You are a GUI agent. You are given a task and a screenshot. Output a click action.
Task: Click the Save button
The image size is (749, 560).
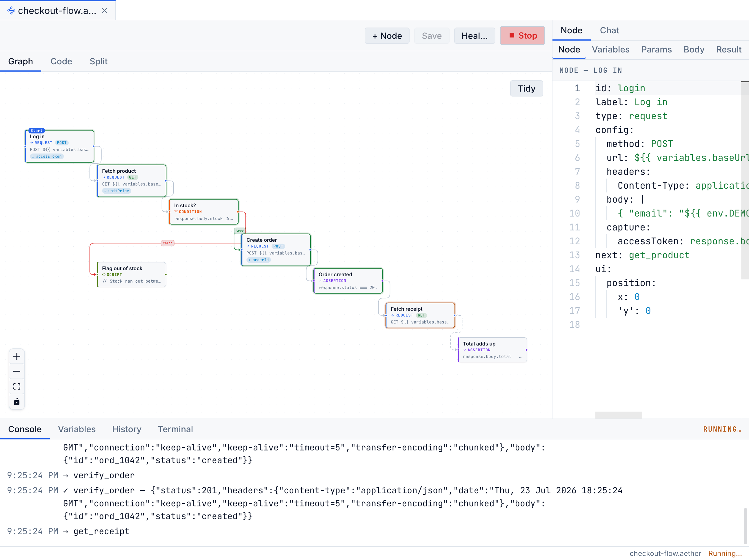431,36
